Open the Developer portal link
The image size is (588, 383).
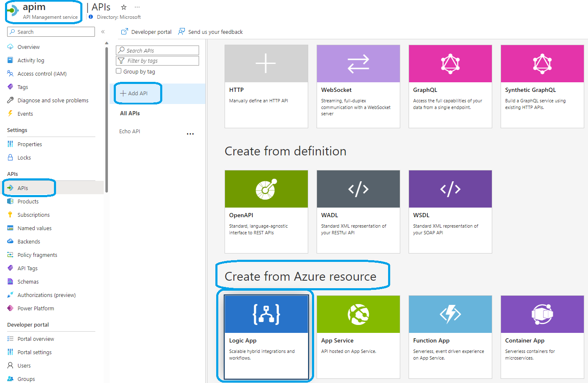coord(146,32)
